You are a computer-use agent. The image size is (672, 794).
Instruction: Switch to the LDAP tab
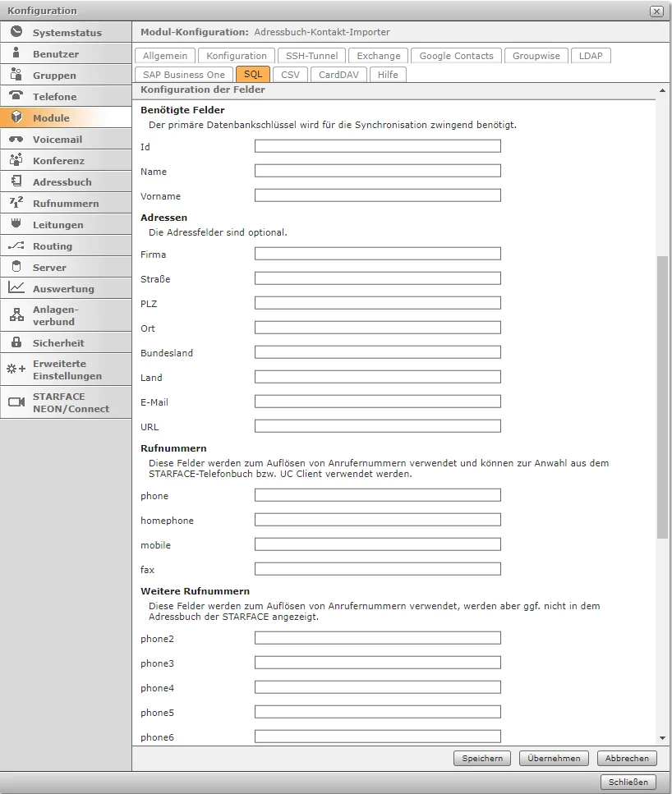coord(590,56)
